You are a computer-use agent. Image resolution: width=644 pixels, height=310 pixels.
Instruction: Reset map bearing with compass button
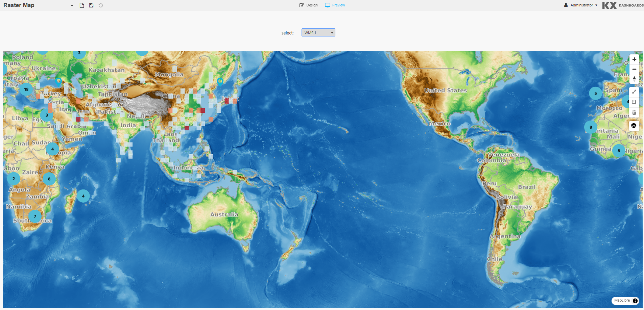[x=634, y=79]
